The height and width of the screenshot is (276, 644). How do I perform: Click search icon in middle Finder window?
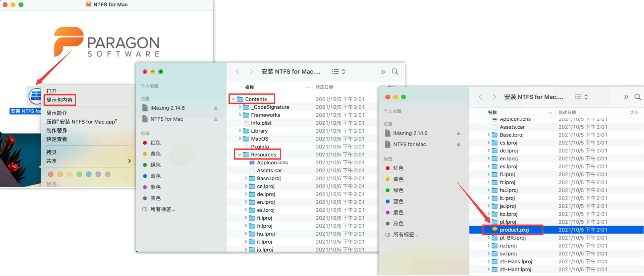coord(395,72)
